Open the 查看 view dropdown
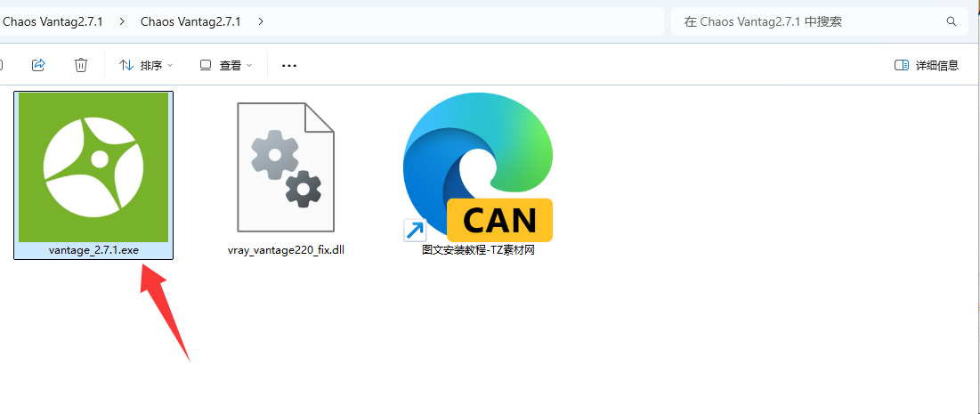Image resolution: width=980 pixels, height=414 pixels. point(225,65)
